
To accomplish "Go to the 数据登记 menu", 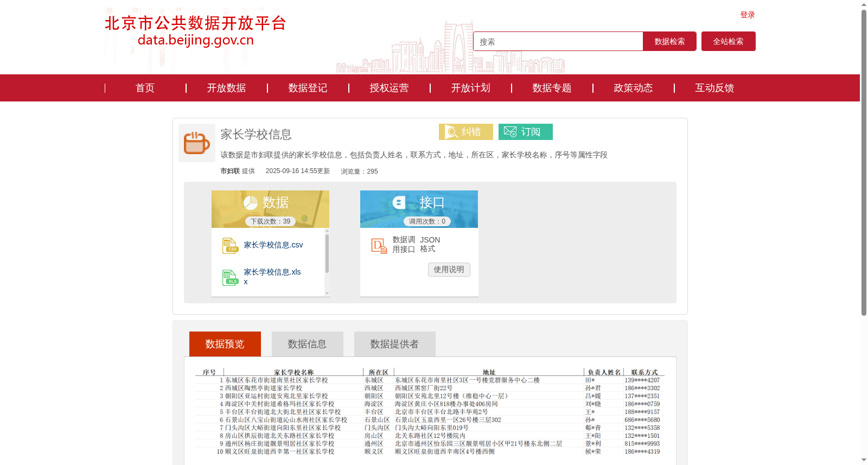I will click(x=308, y=88).
